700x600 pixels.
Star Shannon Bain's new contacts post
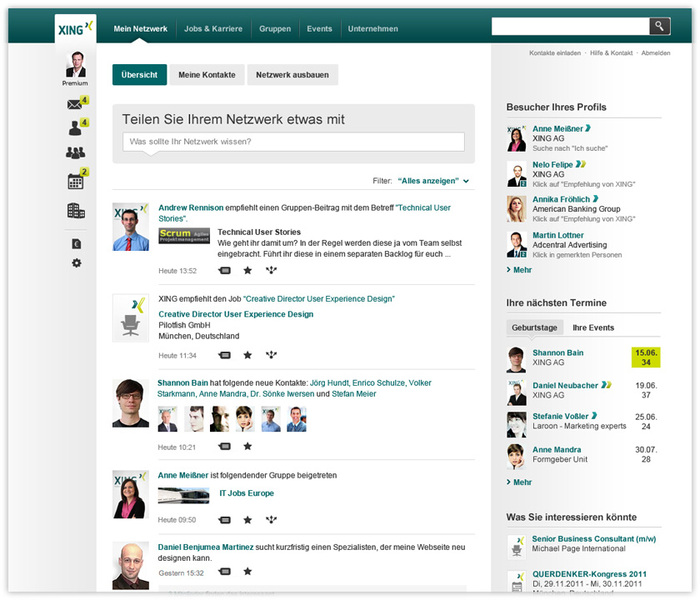tap(247, 446)
